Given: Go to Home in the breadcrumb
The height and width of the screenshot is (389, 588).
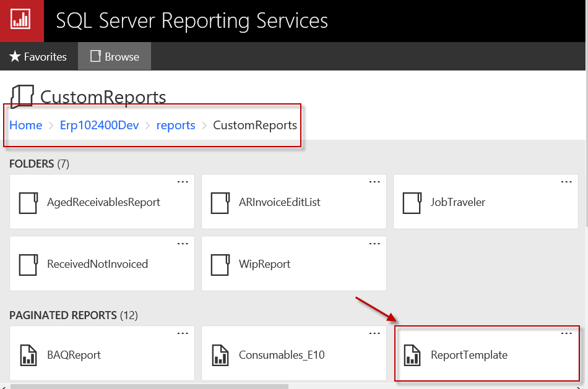Looking at the screenshot, I should click(25, 126).
